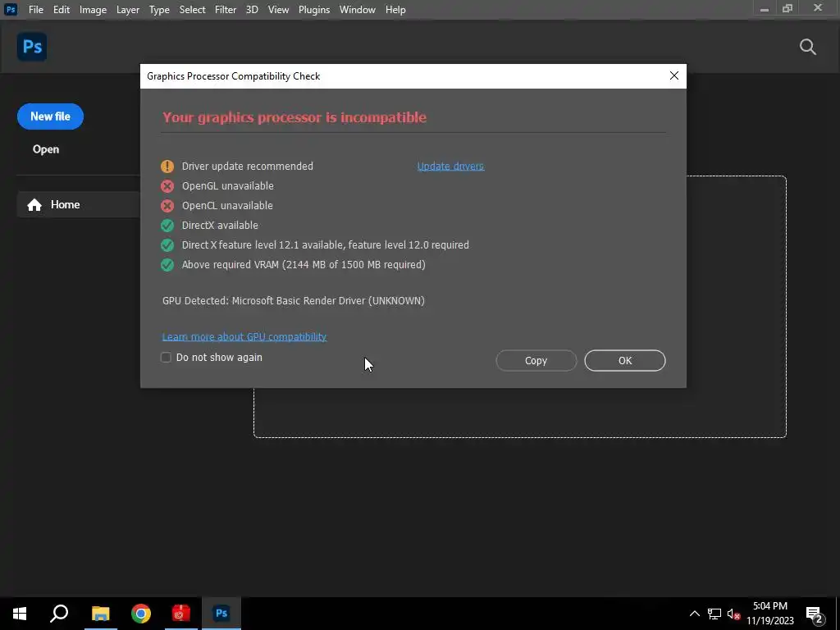Click the orange driver update warning icon
The image size is (840, 630).
tap(167, 166)
